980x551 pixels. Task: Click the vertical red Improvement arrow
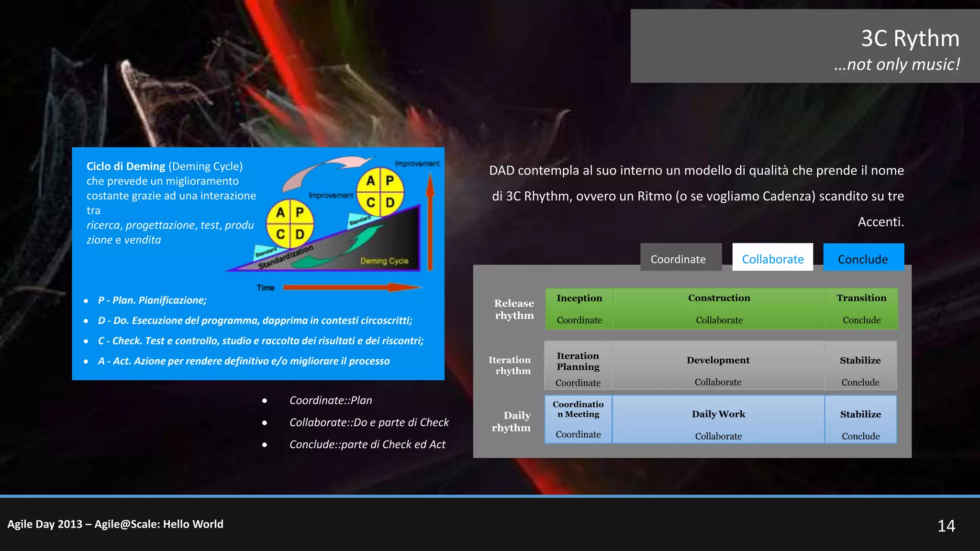[430, 221]
